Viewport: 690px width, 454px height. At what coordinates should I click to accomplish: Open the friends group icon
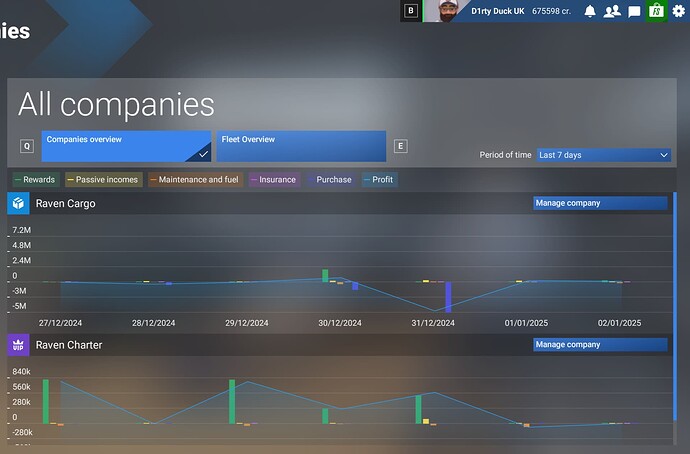(x=612, y=11)
